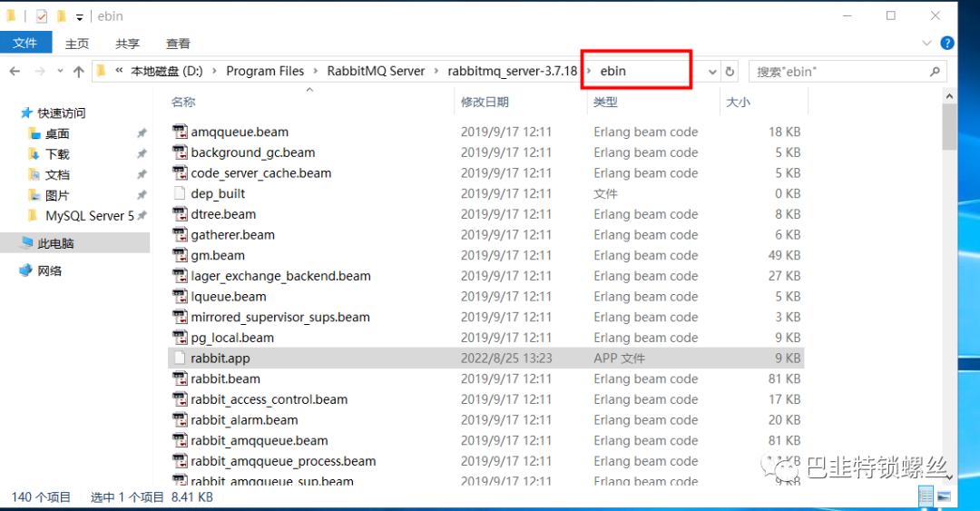
Task: Select the dep_built file icon
Action: pos(180,193)
